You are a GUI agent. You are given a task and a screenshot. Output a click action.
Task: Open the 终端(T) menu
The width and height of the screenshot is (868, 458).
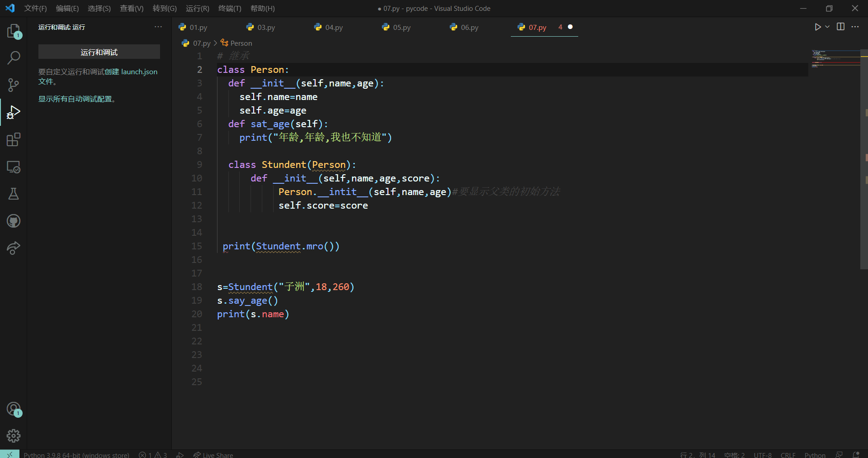230,8
